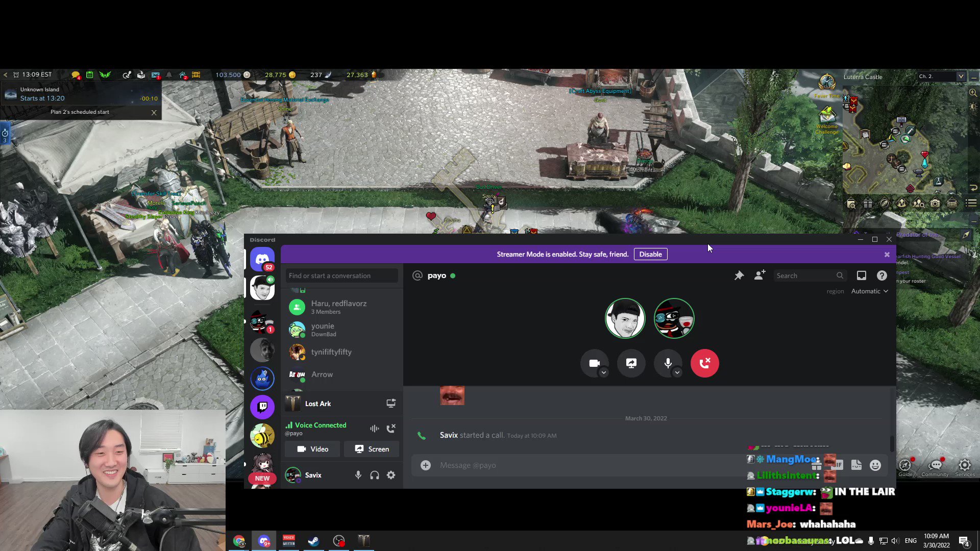Open the stronghold house icon in game bar
Screen dimensions: 980x551
coord(183,75)
